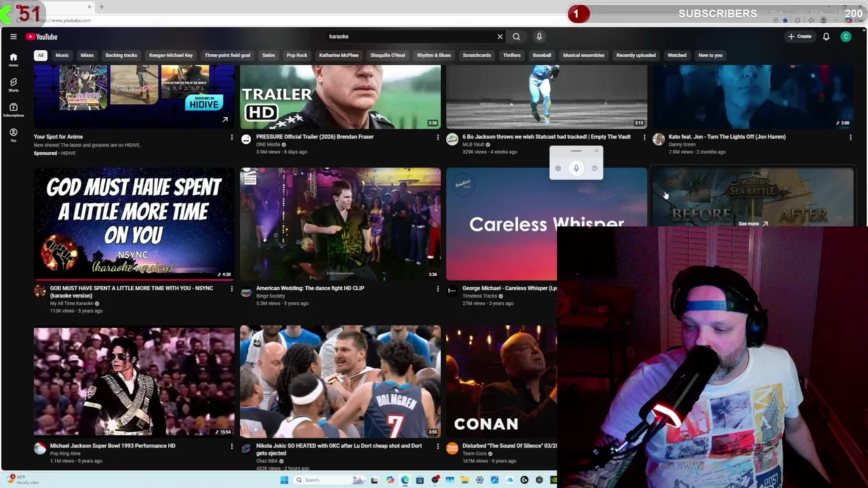The image size is (868, 488).
Task: Open help icon in voice typing popup
Action: pyautogui.click(x=594, y=168)
